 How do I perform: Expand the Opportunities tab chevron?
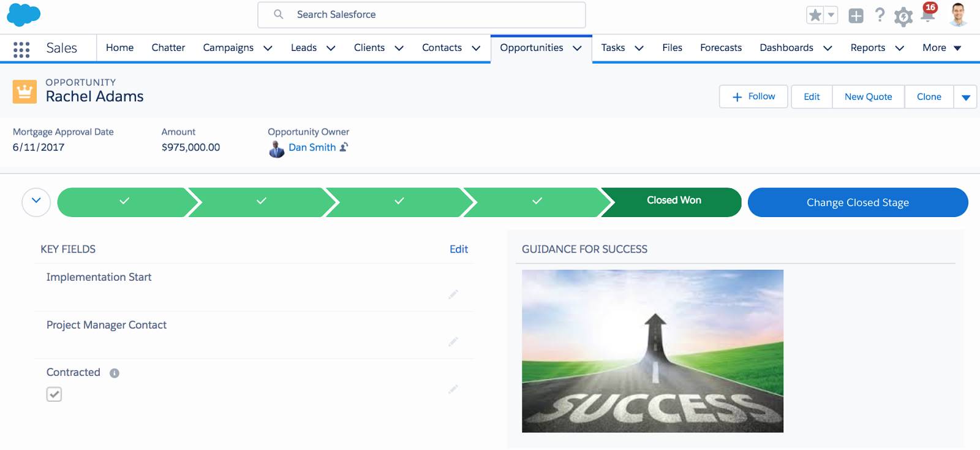click(x=577, y=48)
